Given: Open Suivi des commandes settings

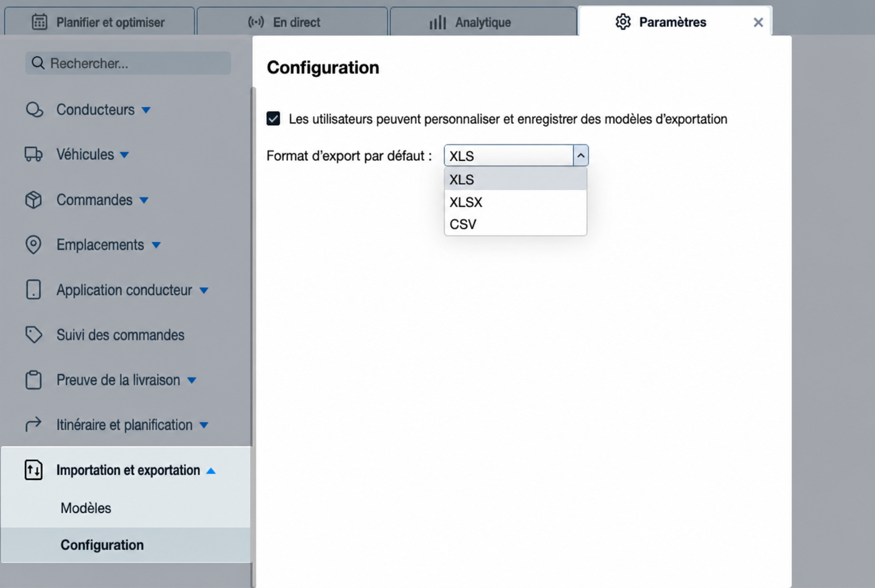Looking at the screenshot, I should point(120,335).
